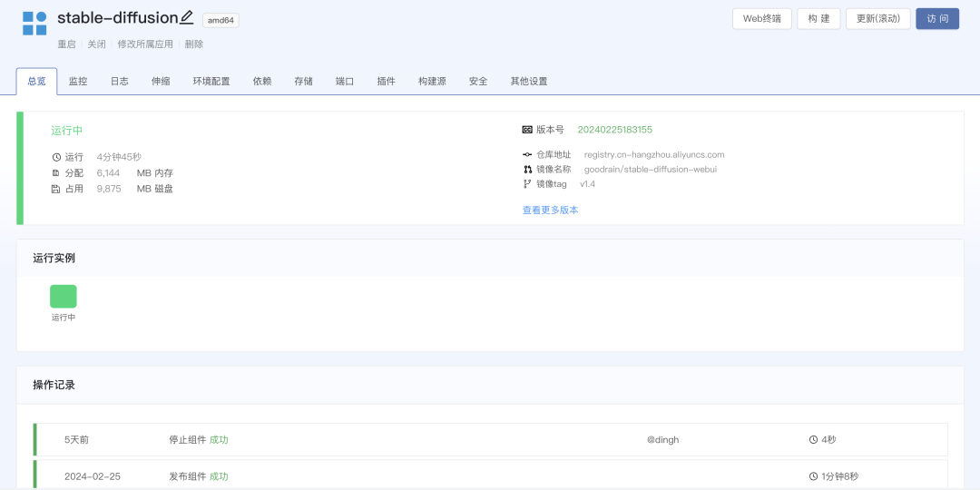This screenshot has height=490, width=980.
Task: Click the 更新(滚动) rolling update button
Action: coord(877,19)
